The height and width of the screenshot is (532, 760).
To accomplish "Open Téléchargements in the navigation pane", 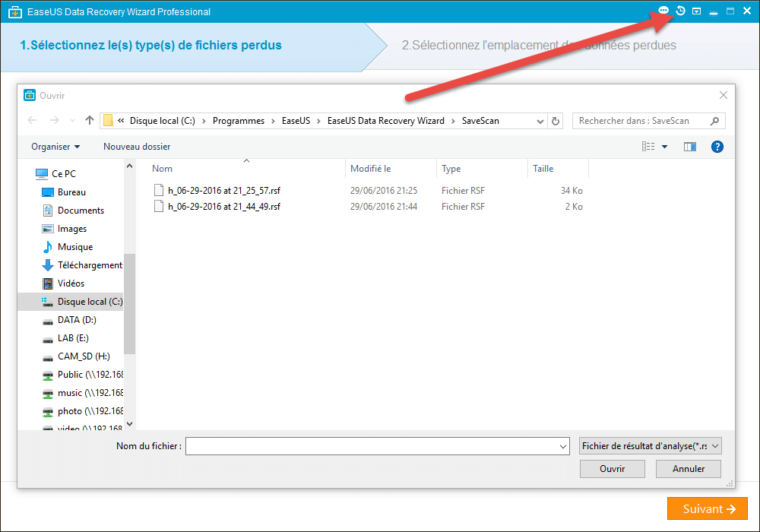I will pos(82,265).
